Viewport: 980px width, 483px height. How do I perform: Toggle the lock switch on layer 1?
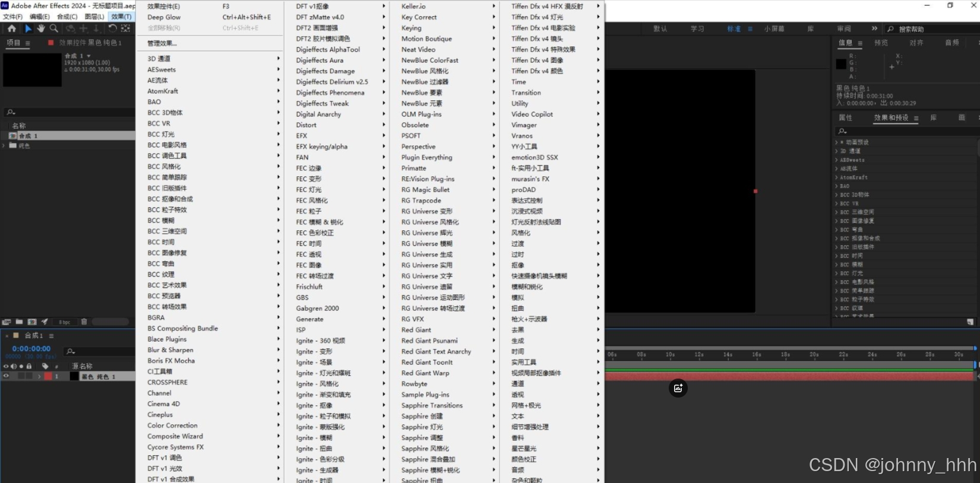[29, 376]
